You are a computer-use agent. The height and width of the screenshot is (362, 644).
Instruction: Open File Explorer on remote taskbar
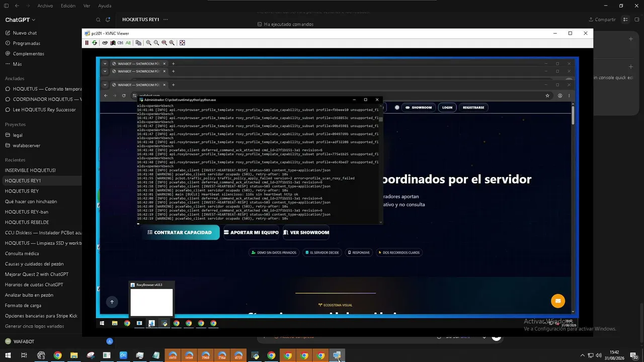click(115, 323)
